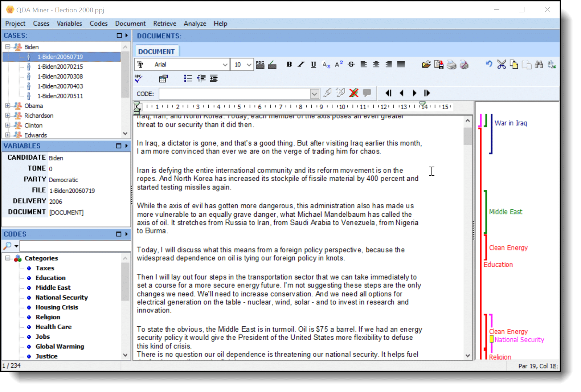Open the Project menu
The width and height of the screenshot is (581, 392).
point(15,24)
